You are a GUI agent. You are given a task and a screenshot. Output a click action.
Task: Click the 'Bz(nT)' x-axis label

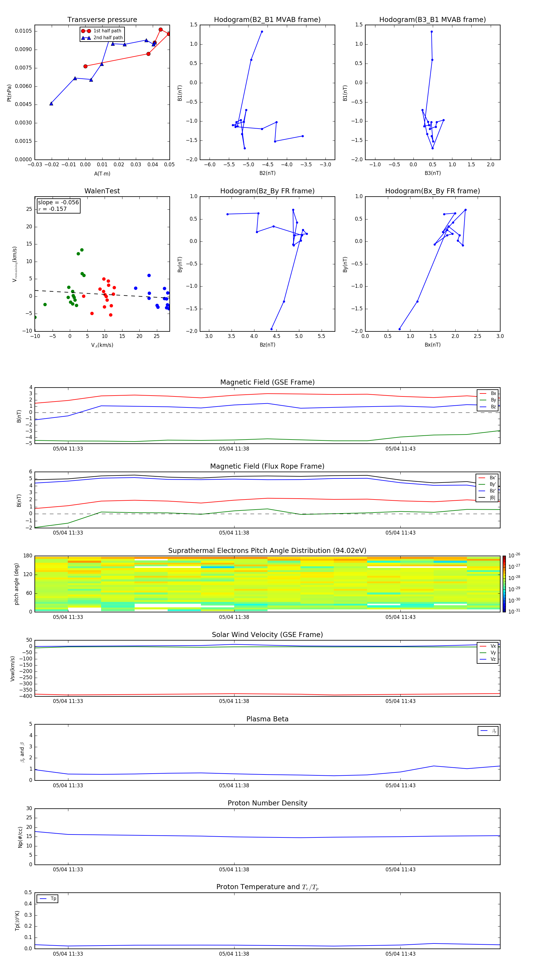click(267, 345)
